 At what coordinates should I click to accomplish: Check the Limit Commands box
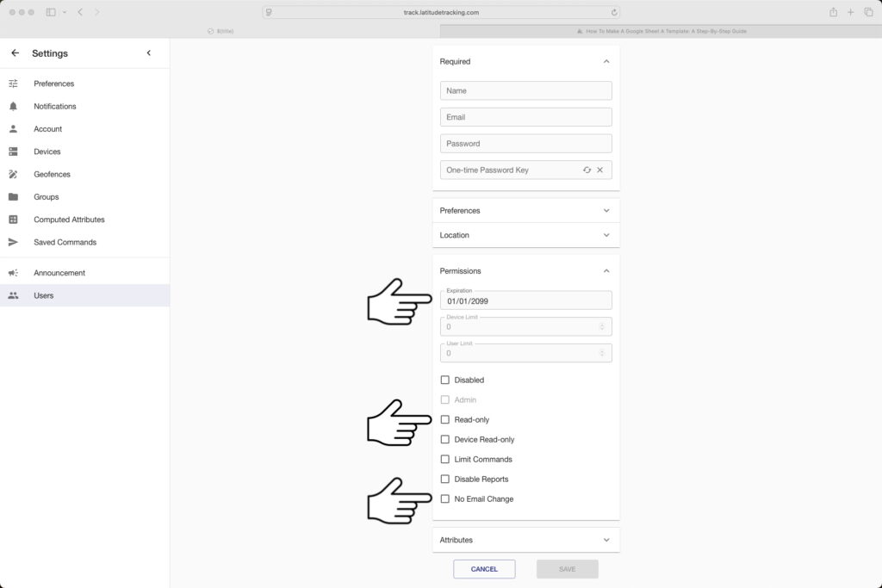coord(445,459)
